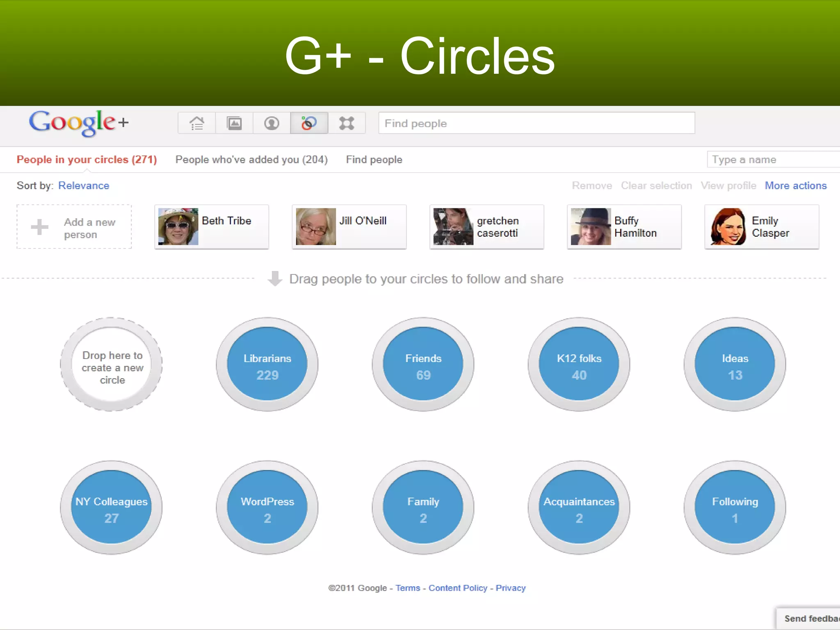The height and width of the screenshot is (630, 840).
Task: Select the K12 folks circle
Action: [579, 364]
